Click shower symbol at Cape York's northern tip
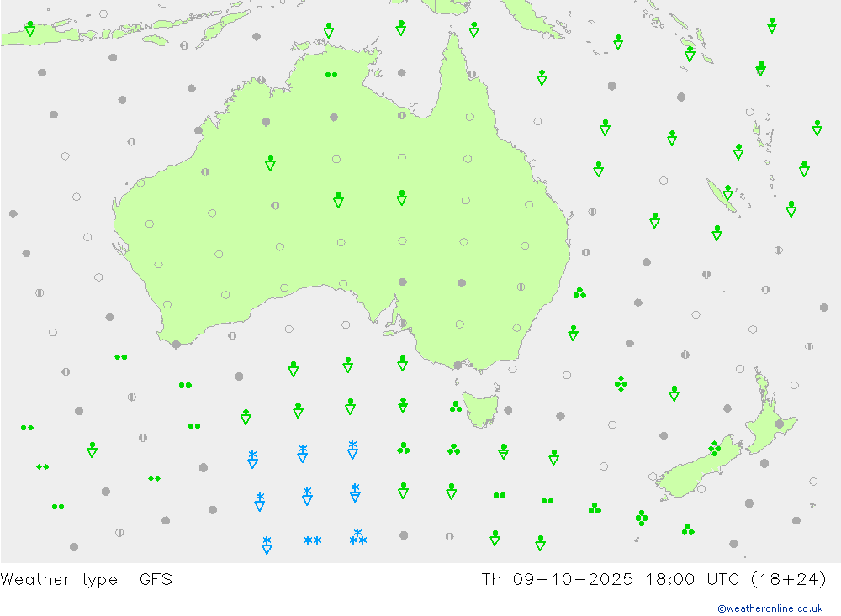841x616 pixels. point(473,29)
